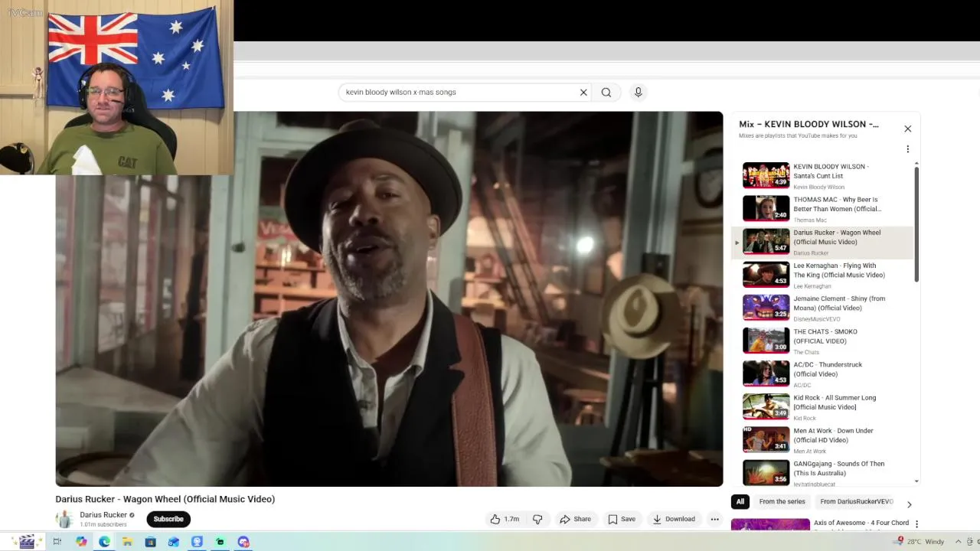Click the playlist panel scrollbar

click(x=916, y=224)
